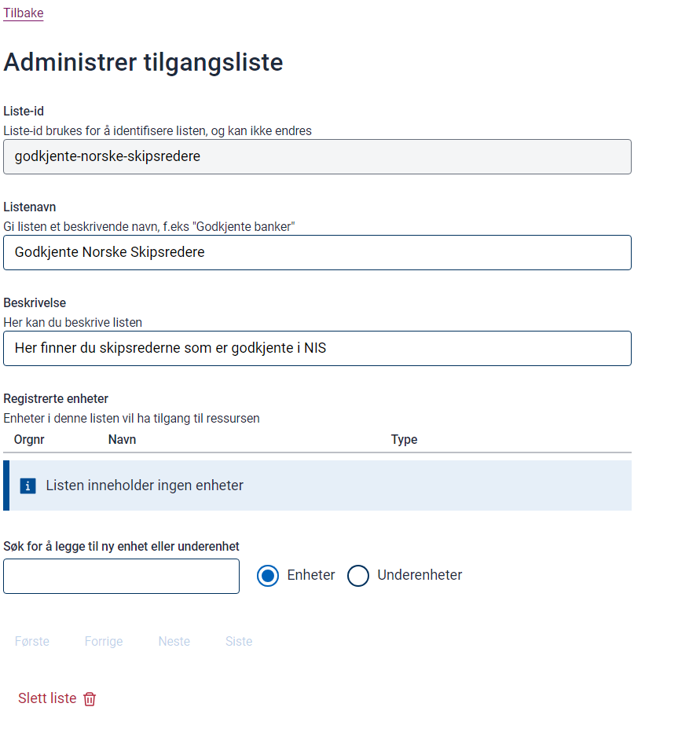Click the Forrige pagination control
This screenshot has width=700, height=740.
click(x=103, y=641)
